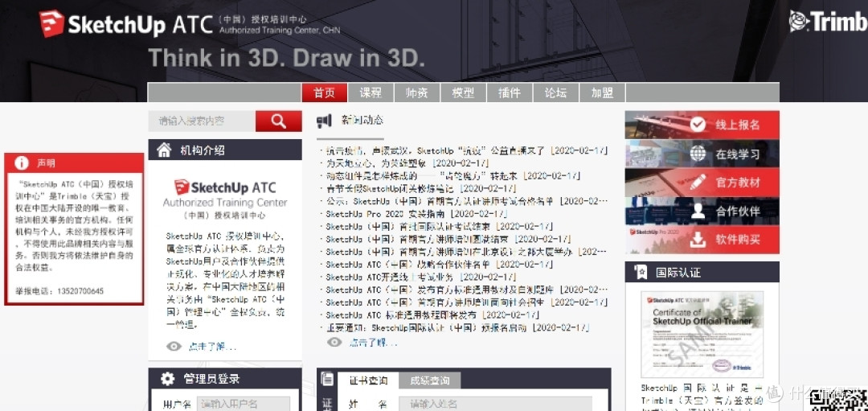Click the gear icon beside 管理员登录
This screenshot has width=868, height=411.
click(167, 379)
